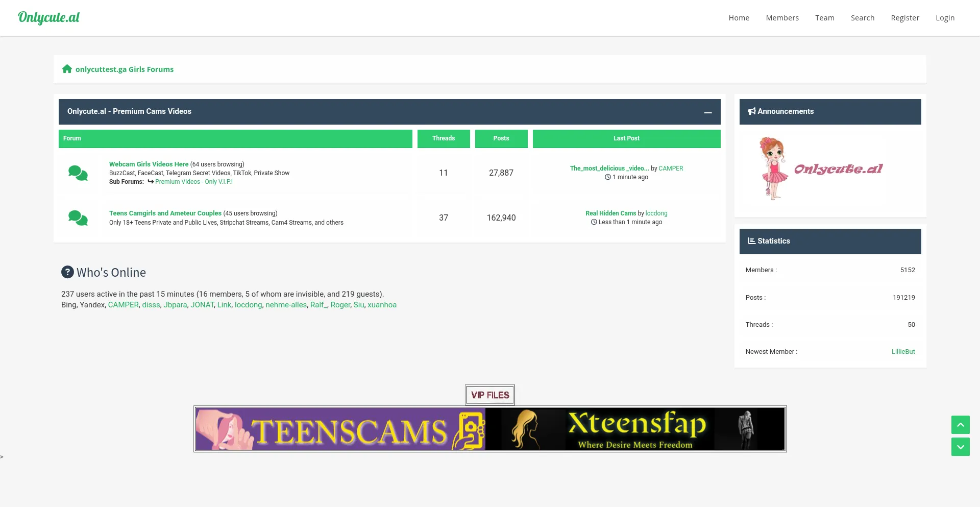View Roger profile in online list
The image size is (980, 507).
[x=340, y=305]
